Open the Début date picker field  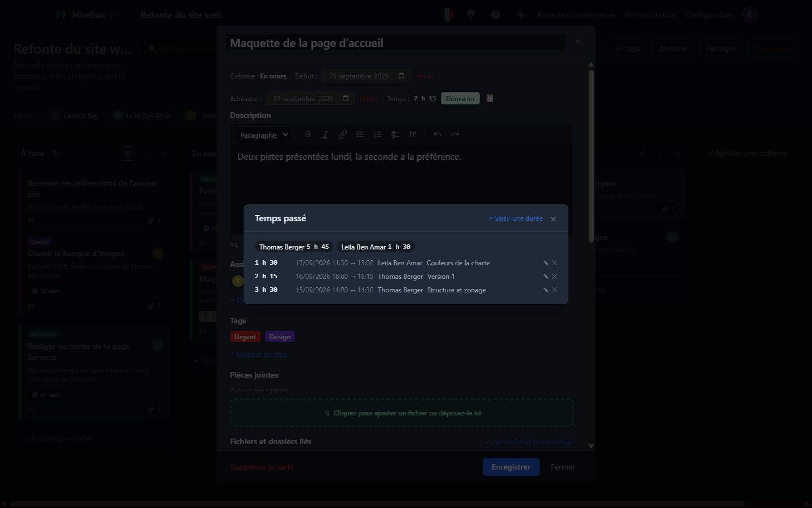pos(367,76)
